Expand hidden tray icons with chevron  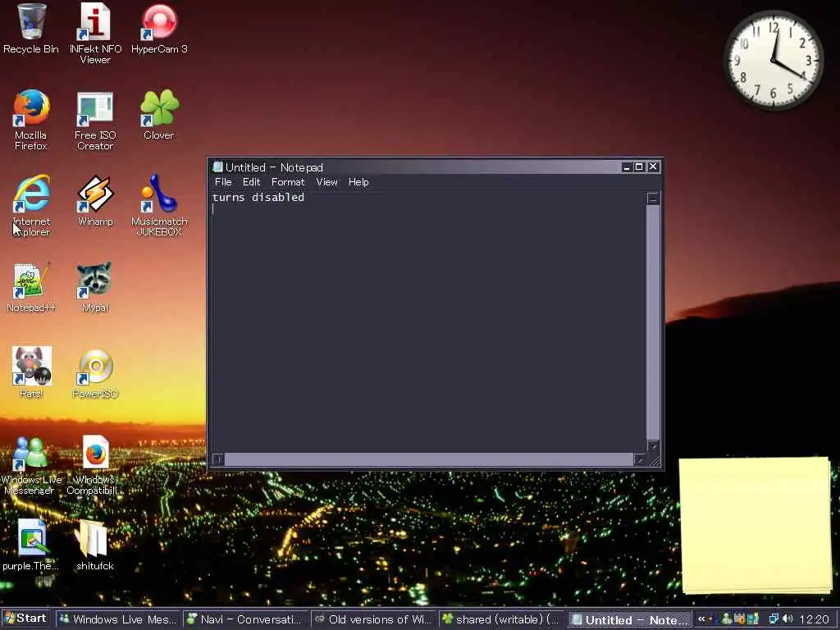pos(701,619)
